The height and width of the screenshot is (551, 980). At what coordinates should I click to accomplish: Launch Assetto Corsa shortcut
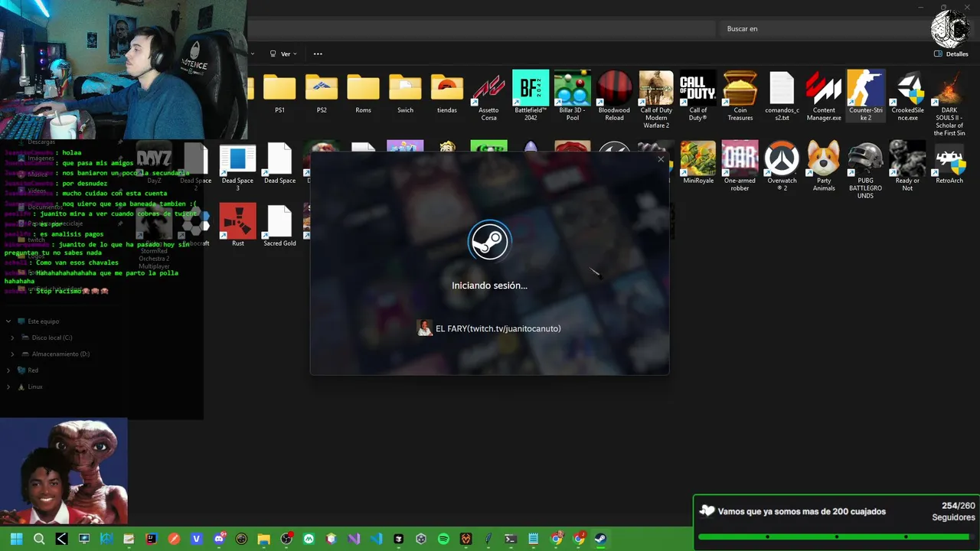(488, 96)
